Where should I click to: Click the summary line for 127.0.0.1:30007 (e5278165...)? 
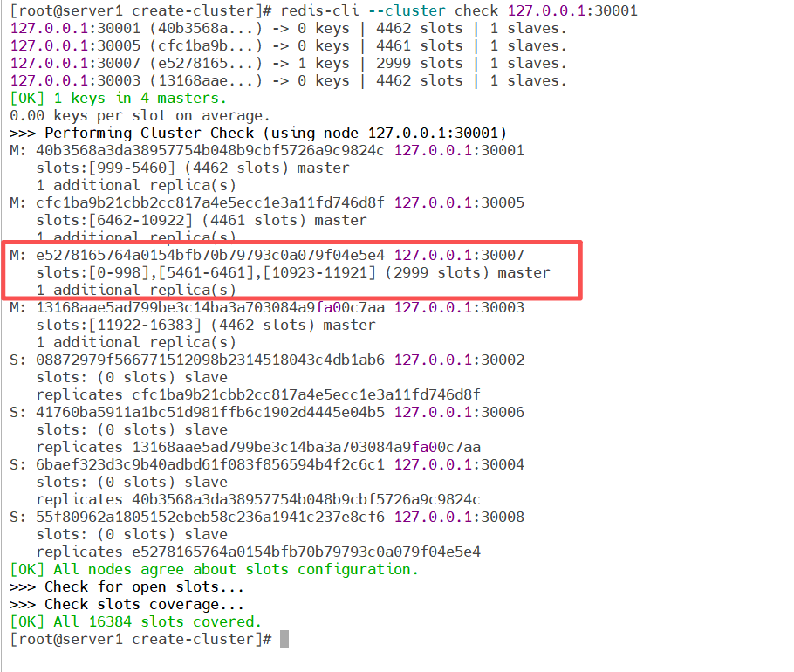coord(288,64)
